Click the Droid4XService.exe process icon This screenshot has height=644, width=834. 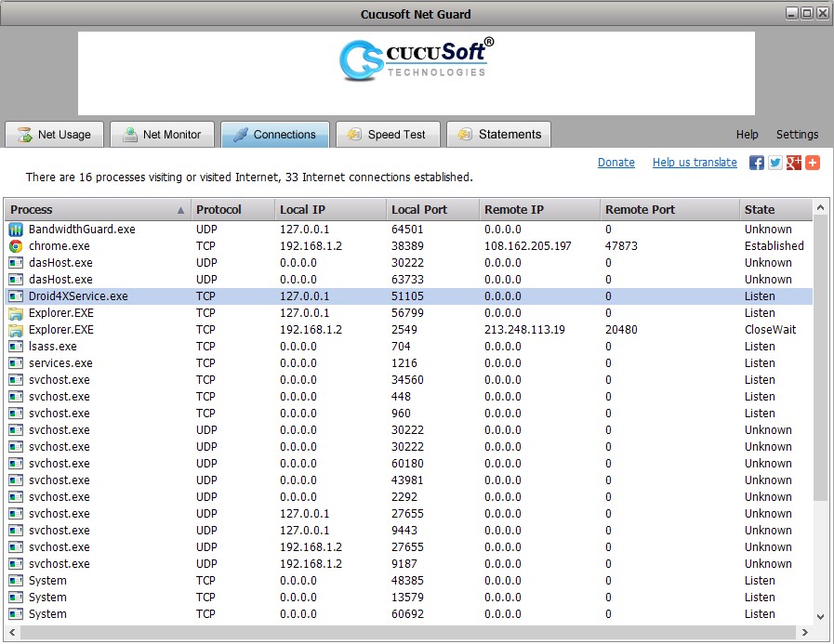(x=14, y=296)
